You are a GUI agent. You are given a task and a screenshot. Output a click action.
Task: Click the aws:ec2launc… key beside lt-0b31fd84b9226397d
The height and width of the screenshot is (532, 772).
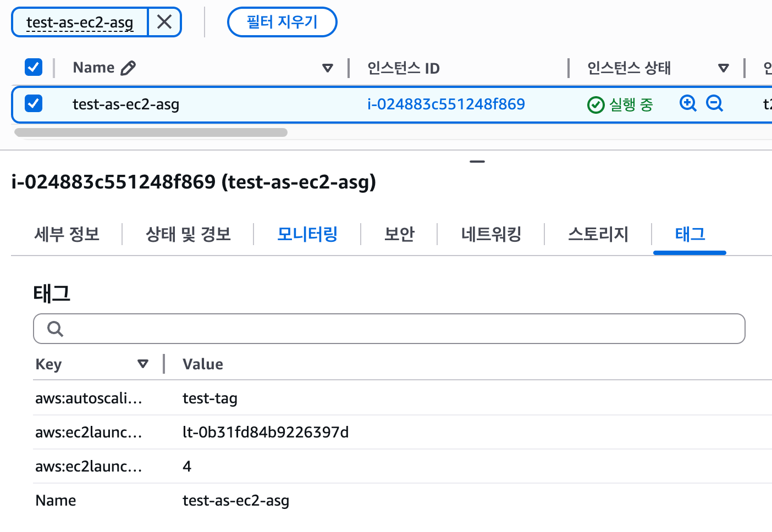click(x=89, y=432)
